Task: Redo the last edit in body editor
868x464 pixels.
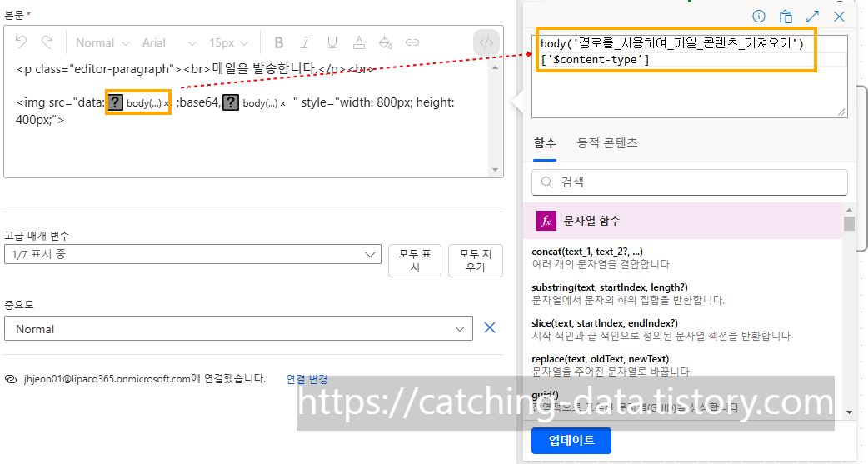Action: 47,42
